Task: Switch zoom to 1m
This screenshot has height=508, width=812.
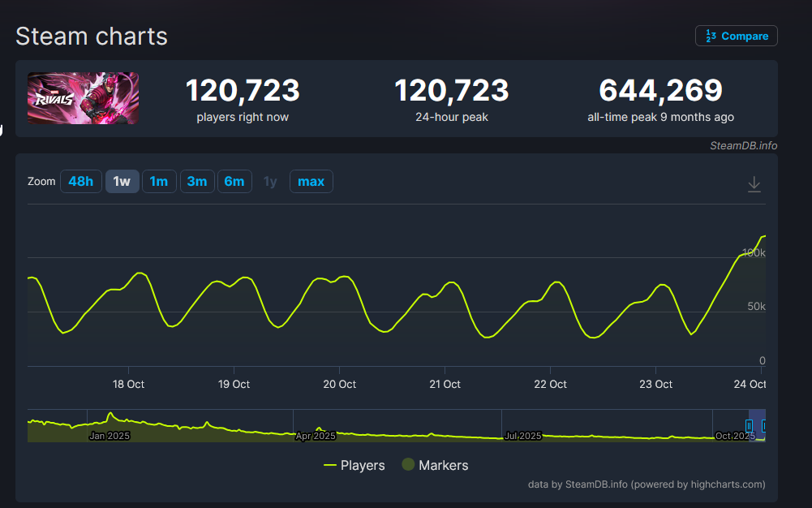Action: (159, 181)
